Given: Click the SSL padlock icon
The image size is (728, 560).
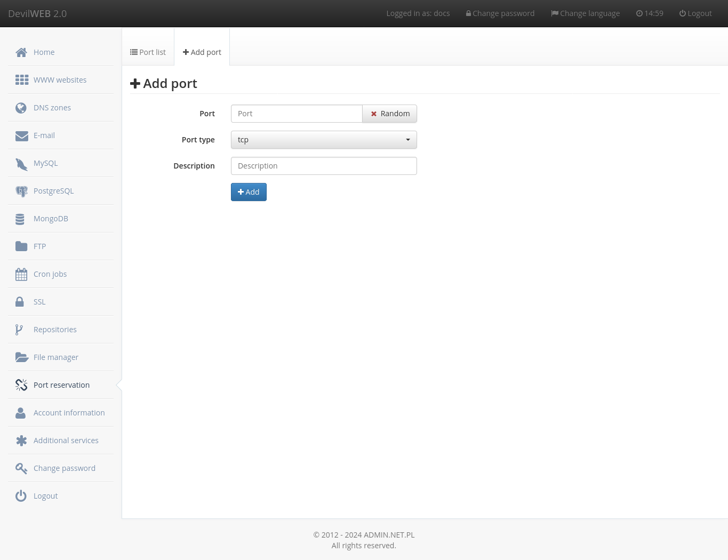Looking at the screenshot, I should pyautogui.click(x=20, y=302).
